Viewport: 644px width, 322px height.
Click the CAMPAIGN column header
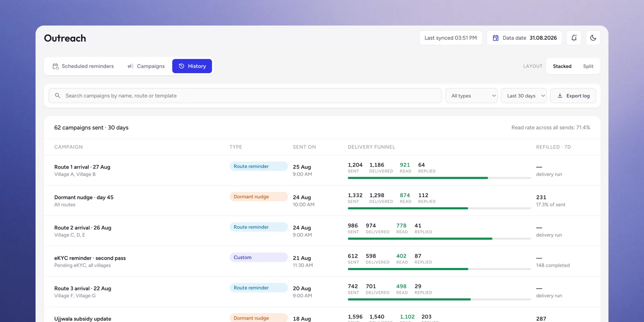(68, 147)
